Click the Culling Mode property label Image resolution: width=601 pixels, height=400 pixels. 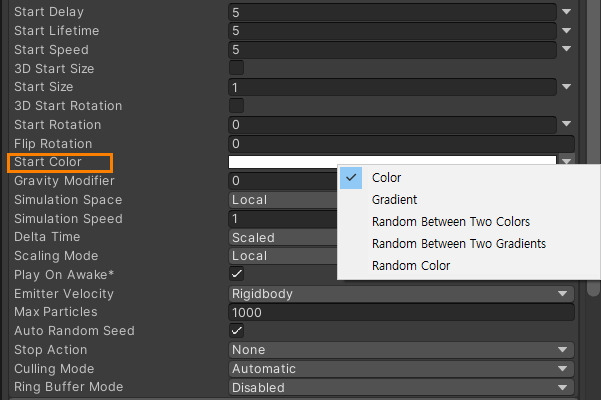[x=54, y=369]
